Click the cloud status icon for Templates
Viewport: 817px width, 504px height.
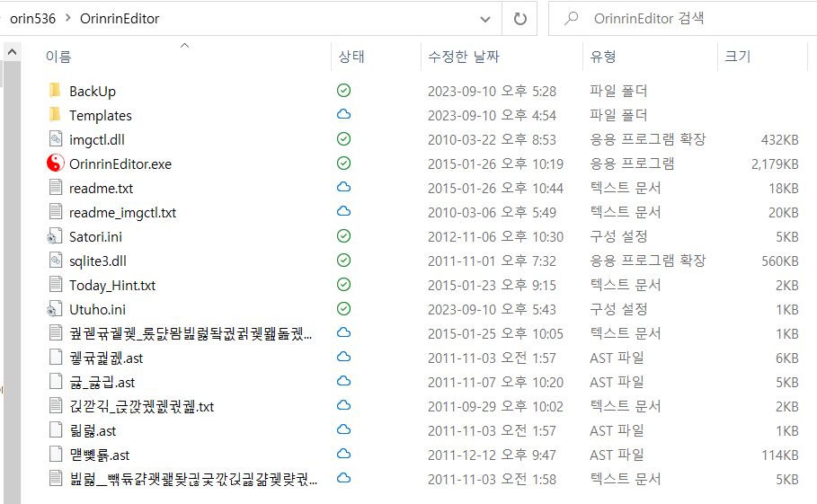click(x=343, y=115)
